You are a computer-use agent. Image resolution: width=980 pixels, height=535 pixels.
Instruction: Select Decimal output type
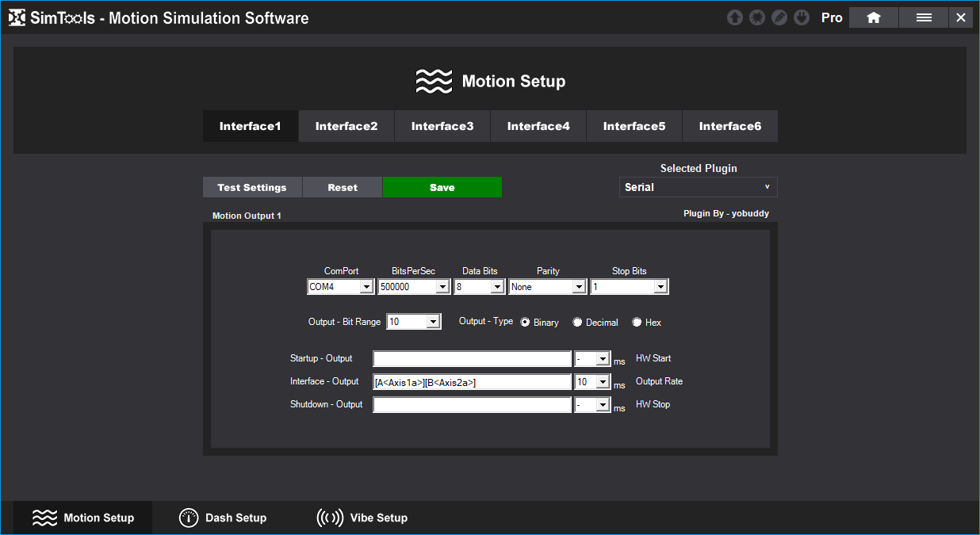click(x=577, y=322)
